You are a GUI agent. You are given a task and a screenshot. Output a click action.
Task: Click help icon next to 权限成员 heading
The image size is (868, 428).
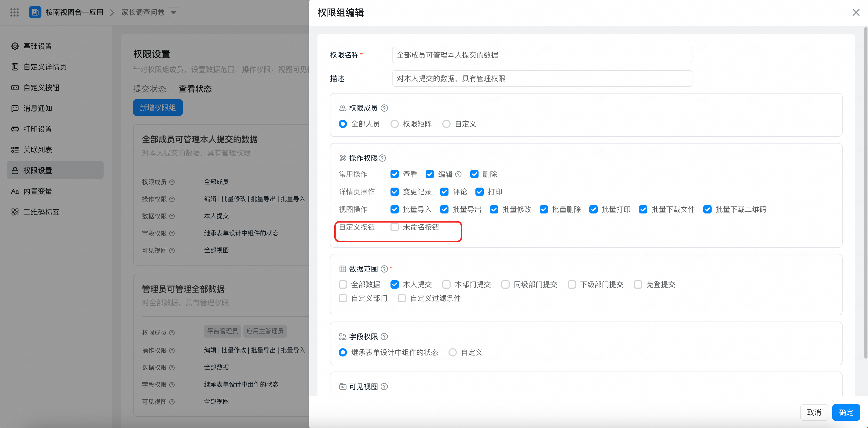tap(384, 108)
